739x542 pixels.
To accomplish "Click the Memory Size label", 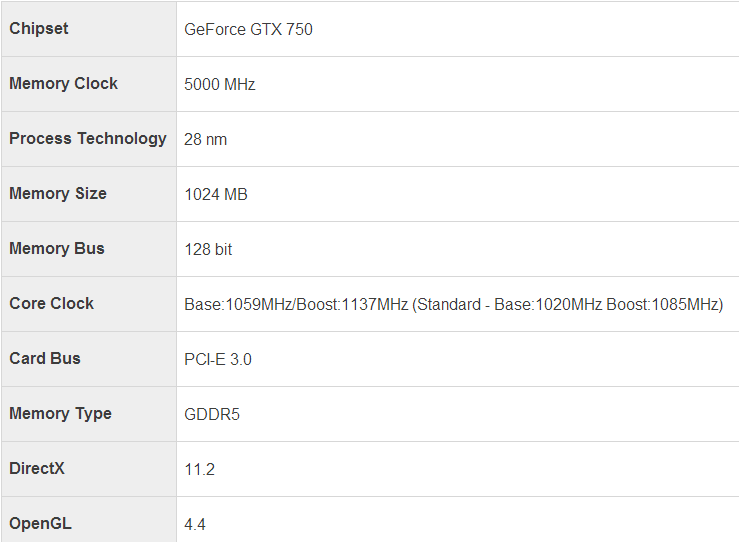I will (x=58, y=194).
